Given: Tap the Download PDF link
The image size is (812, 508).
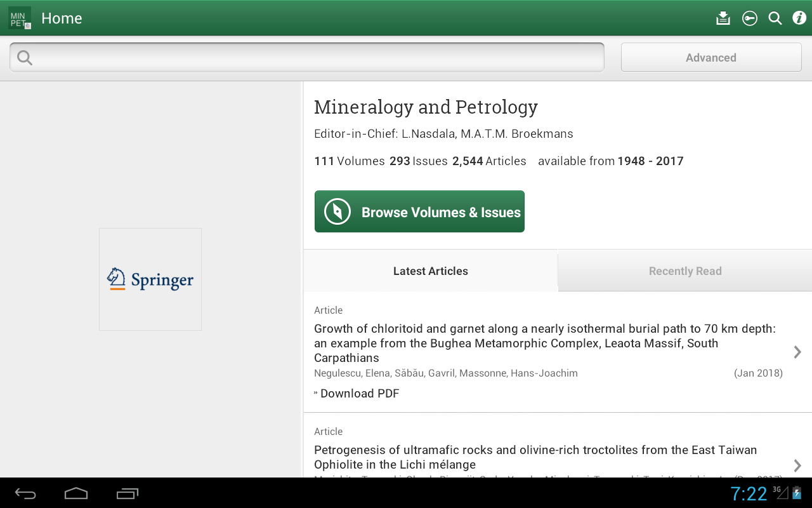Looking at the screenshot, I should 359,394.
